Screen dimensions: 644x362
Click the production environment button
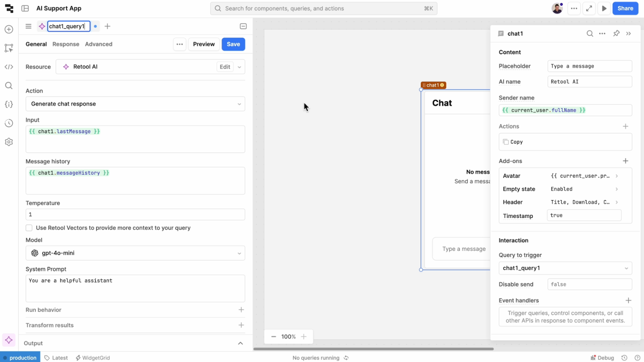[20, 358]
